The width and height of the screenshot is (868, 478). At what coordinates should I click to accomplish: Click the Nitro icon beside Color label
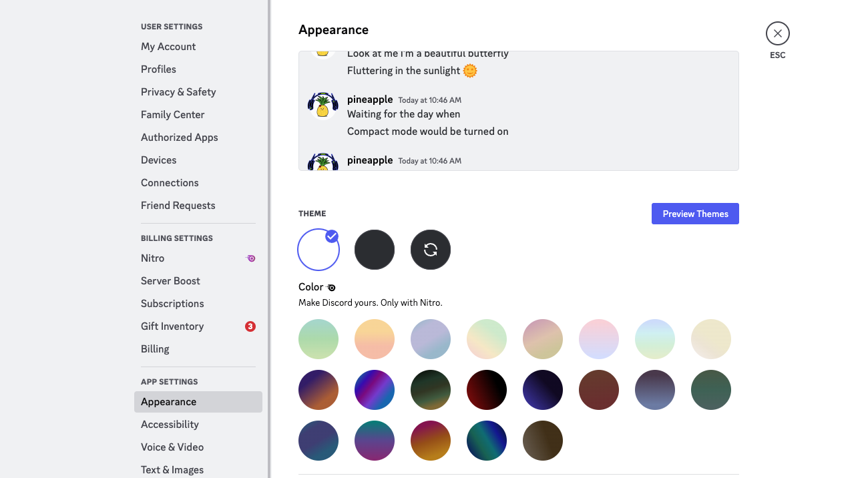coord(331,287)
